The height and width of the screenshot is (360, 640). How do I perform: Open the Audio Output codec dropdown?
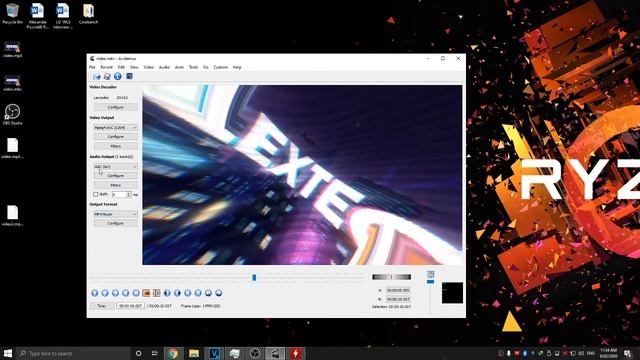[116, 167]
